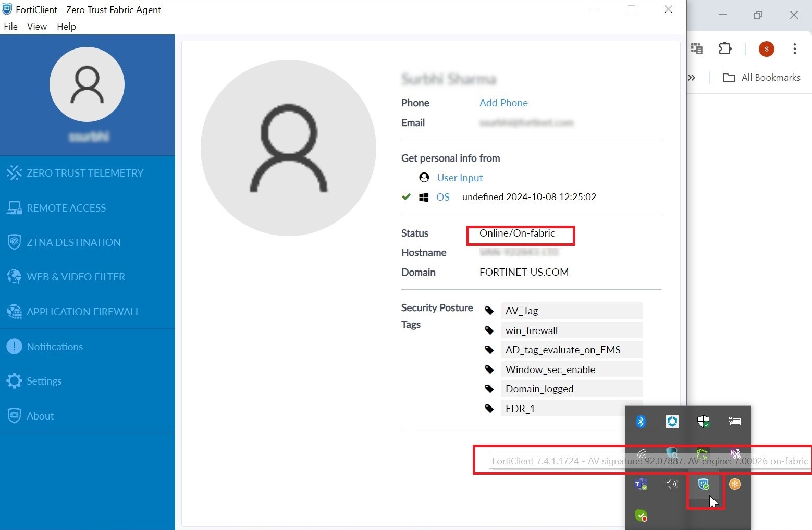Image resolution: width=812 pixels, height=530 pixels.
Task: Click the battery power tray icon
Action: pos(734,421)
